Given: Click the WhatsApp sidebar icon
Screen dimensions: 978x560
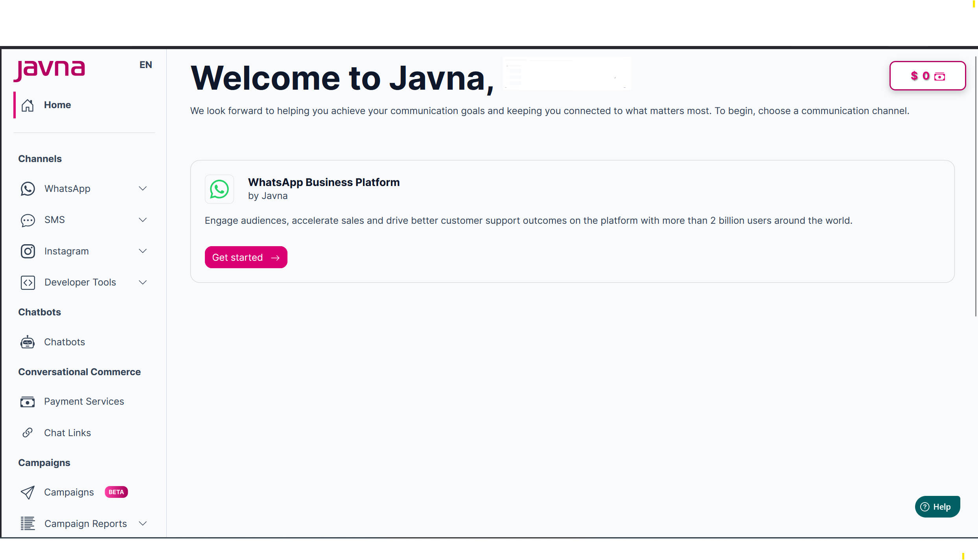Looking at the screenshot, I should point(28,189).
